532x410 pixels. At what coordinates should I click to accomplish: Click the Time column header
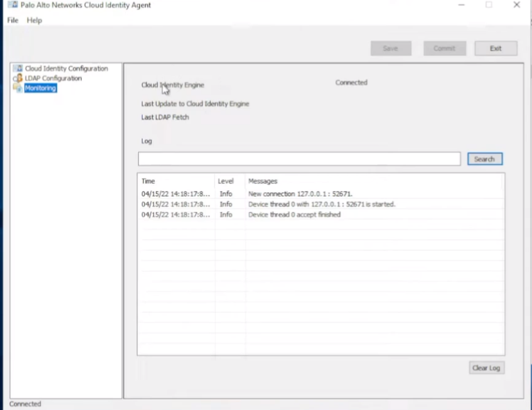coord(148,181)
